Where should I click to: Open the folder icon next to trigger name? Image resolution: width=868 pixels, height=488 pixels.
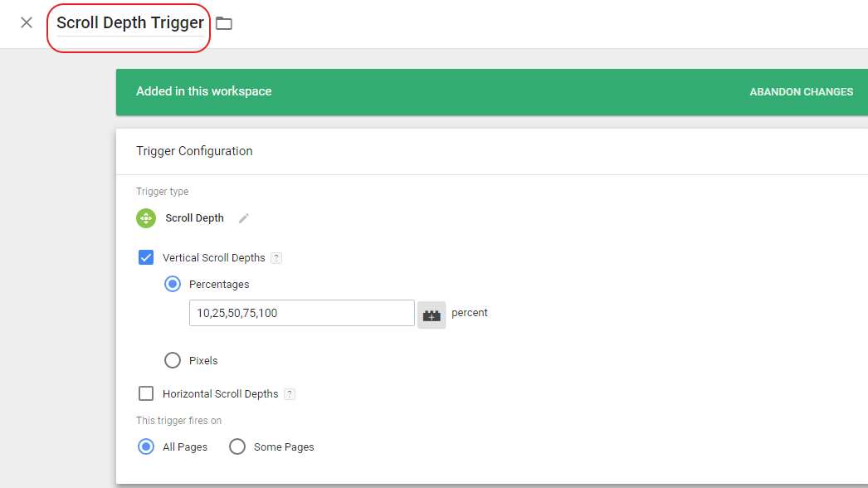click(224, 23)
